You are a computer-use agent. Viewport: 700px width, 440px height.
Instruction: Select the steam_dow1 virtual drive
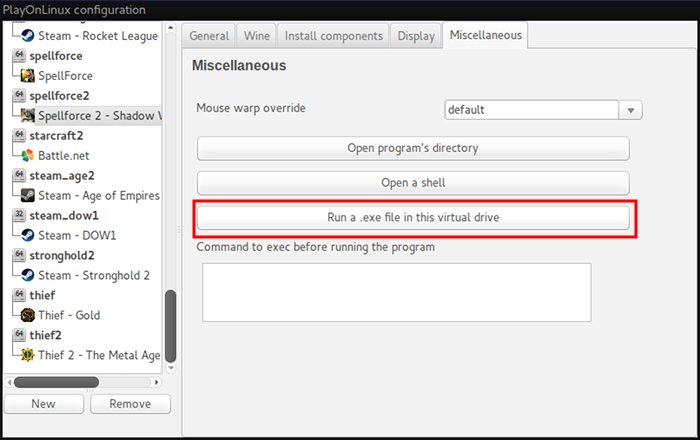click(x=64, y=216)
